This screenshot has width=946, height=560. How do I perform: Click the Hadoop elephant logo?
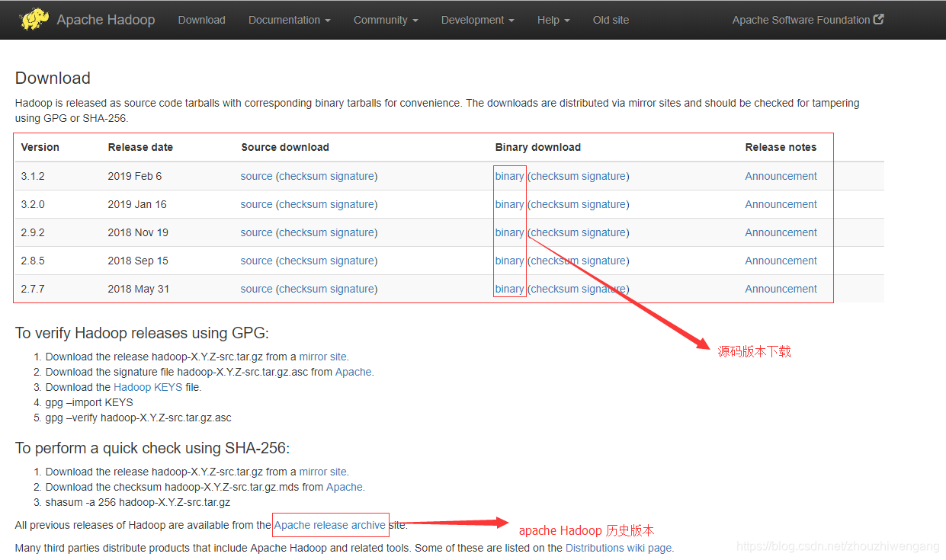pos(35,19)
